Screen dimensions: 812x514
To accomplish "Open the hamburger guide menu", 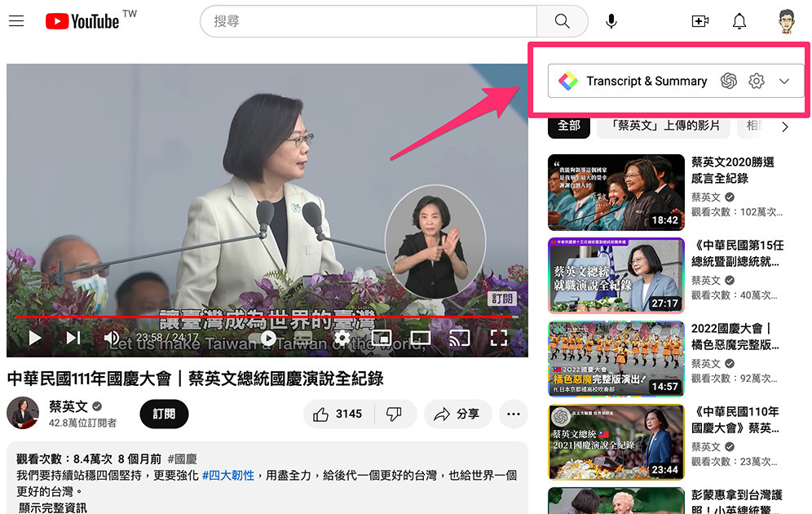I will pos(16,20).
